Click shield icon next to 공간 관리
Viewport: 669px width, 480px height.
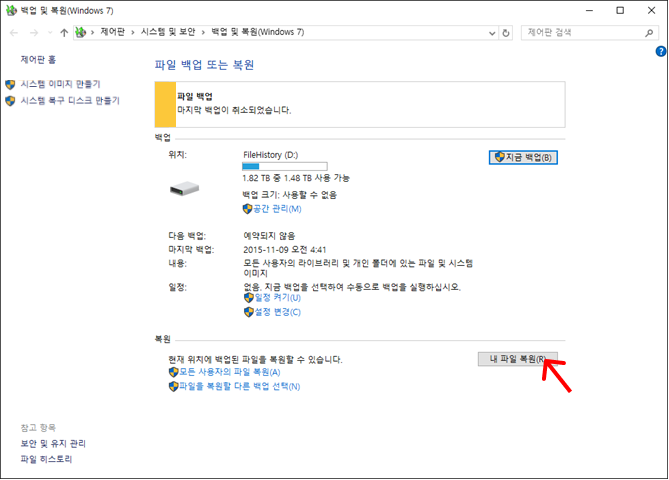pyautogui.click(x=247, y=209)
